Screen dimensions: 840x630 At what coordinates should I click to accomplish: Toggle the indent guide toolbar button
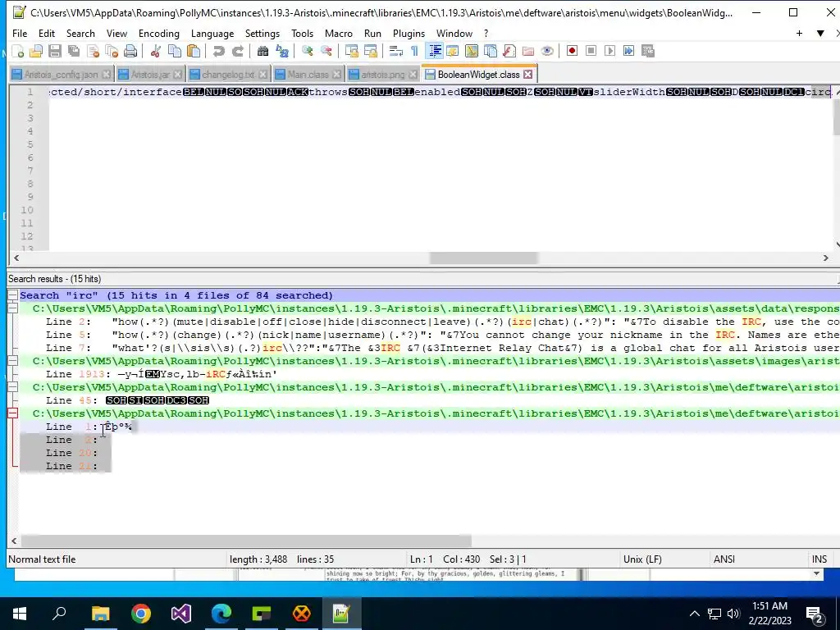pyautogui.click(x=435, y=52)
